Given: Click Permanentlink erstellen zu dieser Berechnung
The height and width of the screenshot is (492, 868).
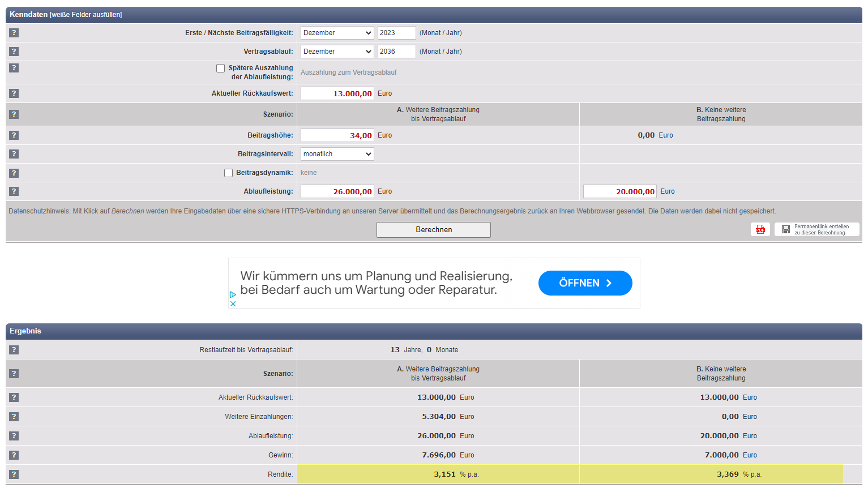Looking at the screenshot, I should pos(816,229).
